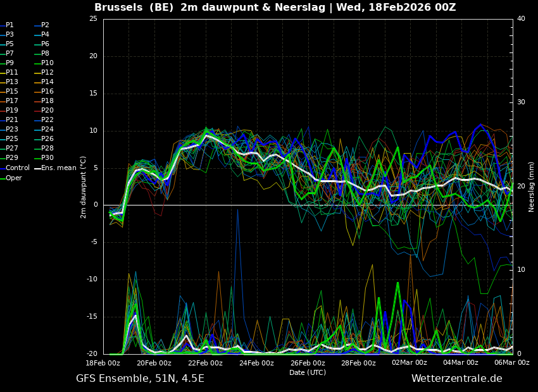Choose P20 in the legend
538x392 pixels.
point(44,111)
